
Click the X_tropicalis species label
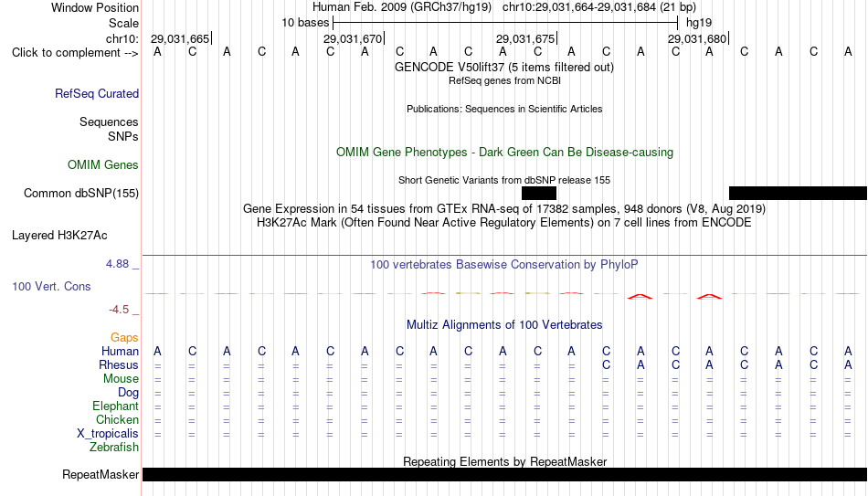[108, 434]
